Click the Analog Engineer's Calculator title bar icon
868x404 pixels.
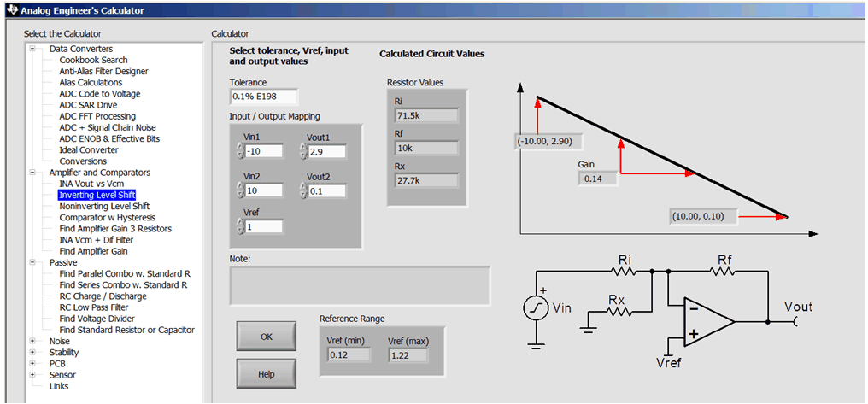(x=9, y=10)
